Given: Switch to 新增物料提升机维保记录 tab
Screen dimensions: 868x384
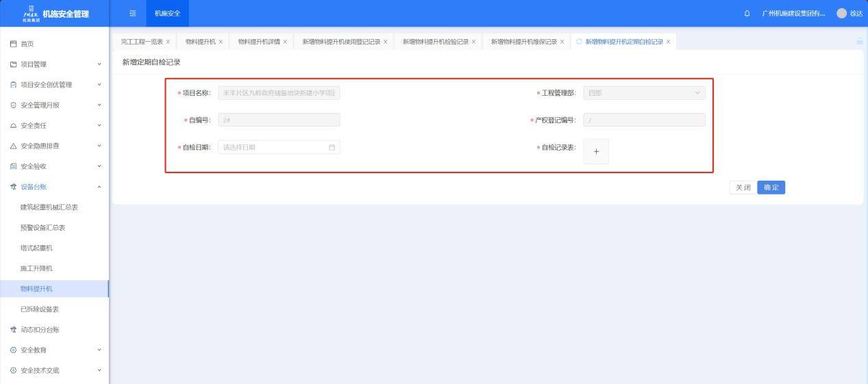Looking at the screenshot, I should coord(523,42).
